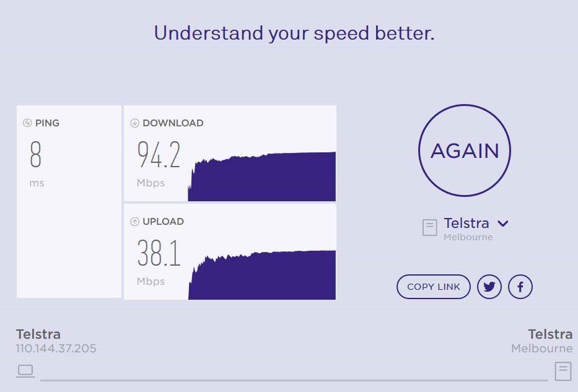The height and width of the screenshot is (392, 578).
Task: Click the laptop client icon
Action: point(25,371)
